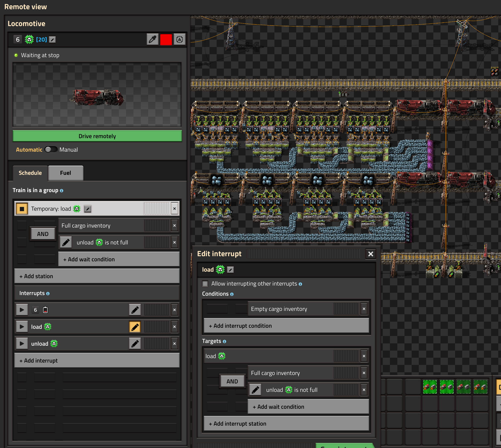
Task: Delete the load interrupt
Action: pyautogui.click(x=174, y=327)
